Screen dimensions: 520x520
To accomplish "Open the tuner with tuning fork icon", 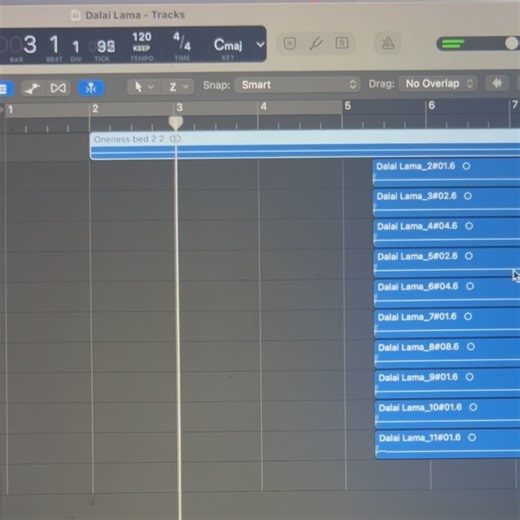I will coord(316,43).
